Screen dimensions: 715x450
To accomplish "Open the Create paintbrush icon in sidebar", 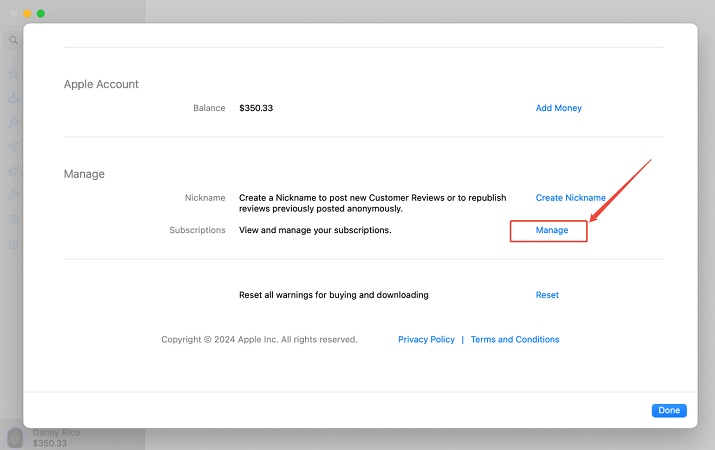I will [x=14, y=122].
